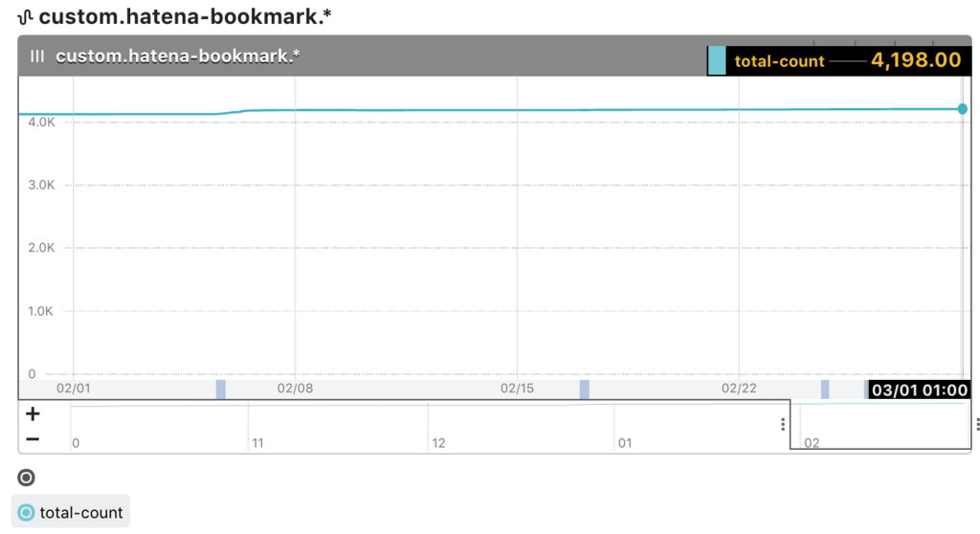Click month 11 in the overview timeline
The width and height of the screenshot is (980, 534).
[x=257, y=443]
